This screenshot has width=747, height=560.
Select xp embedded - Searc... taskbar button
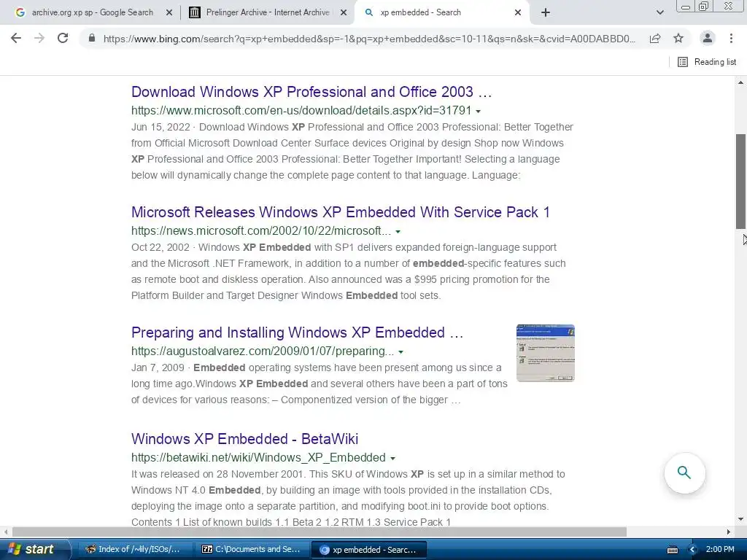(368, 549)
